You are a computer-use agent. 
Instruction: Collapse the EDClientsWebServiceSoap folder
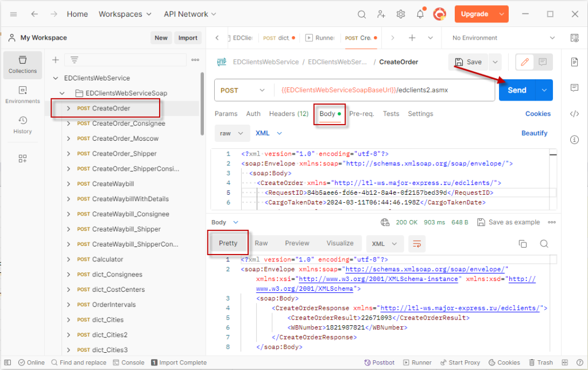(62, 93)
